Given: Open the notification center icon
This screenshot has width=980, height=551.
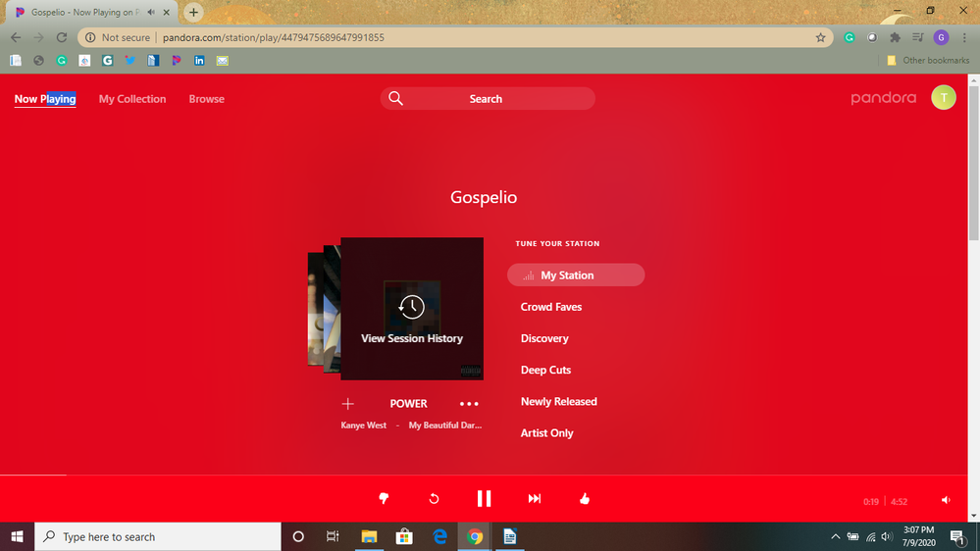Looking at the screenshot, I should [x=957, y=536].
